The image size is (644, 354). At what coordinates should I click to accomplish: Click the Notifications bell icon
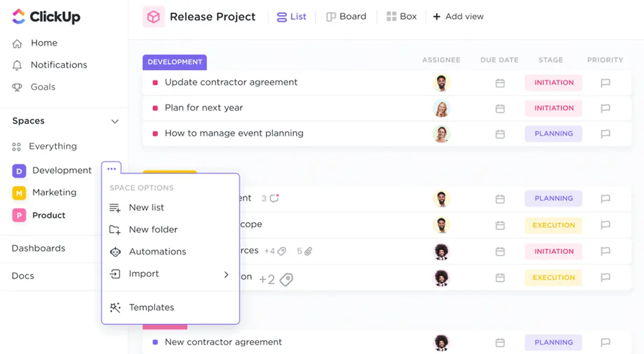pyautogui.click(x=18, y=65)
